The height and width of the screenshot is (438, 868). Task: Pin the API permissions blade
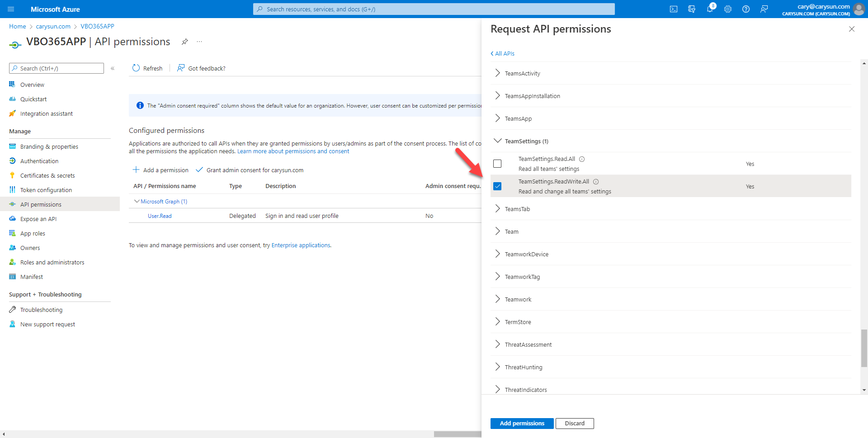[184, 42]
